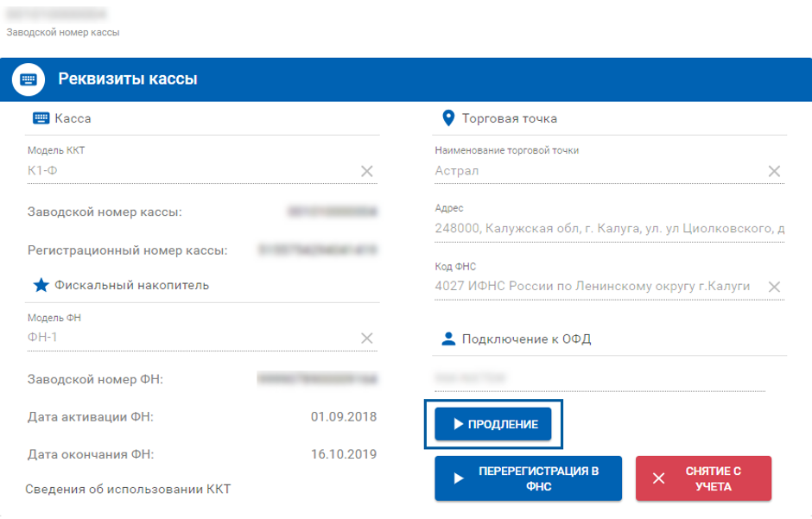
Task: Click the Торговая точка location pin icon
Action: click(448, 118)
